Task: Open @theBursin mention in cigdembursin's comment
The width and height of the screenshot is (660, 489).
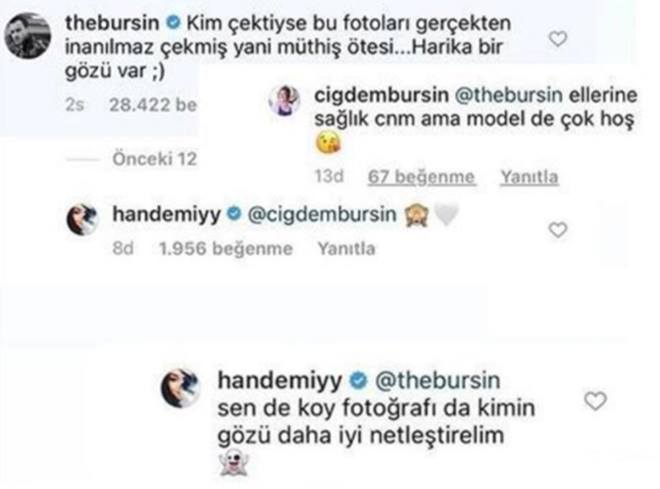Action: tap(508, 95)
